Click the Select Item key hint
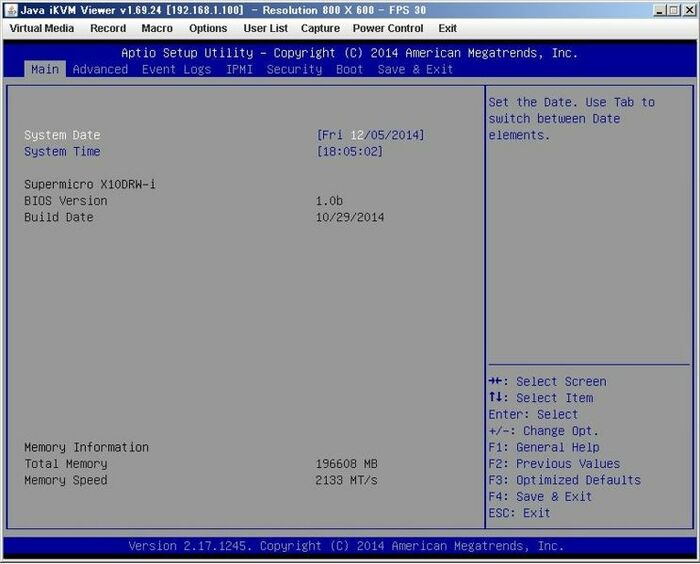 [541, 397]
